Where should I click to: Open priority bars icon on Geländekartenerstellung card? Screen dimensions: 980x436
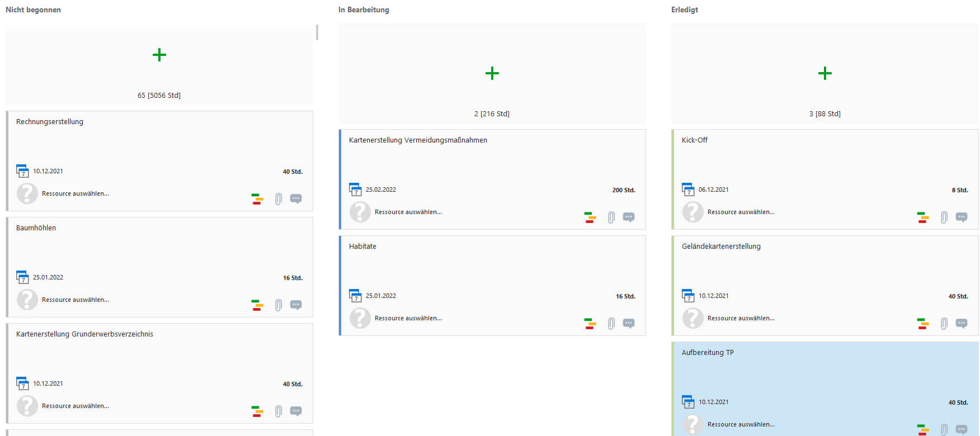[923, 324]
